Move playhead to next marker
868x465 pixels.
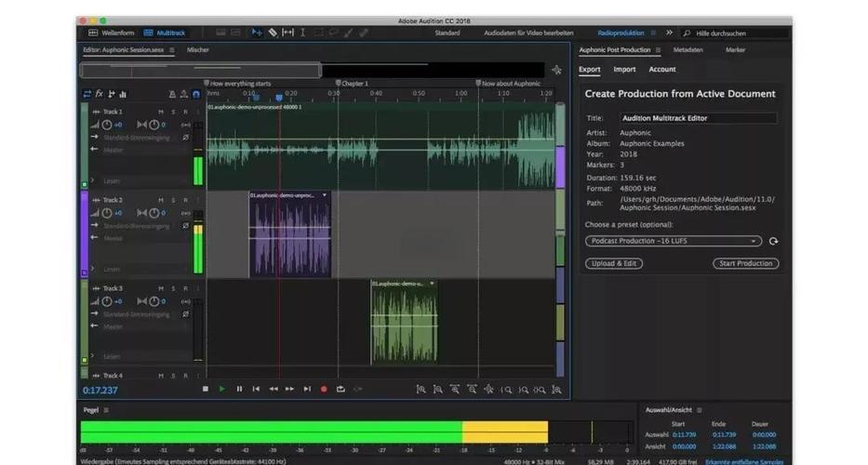click(307, 389)
